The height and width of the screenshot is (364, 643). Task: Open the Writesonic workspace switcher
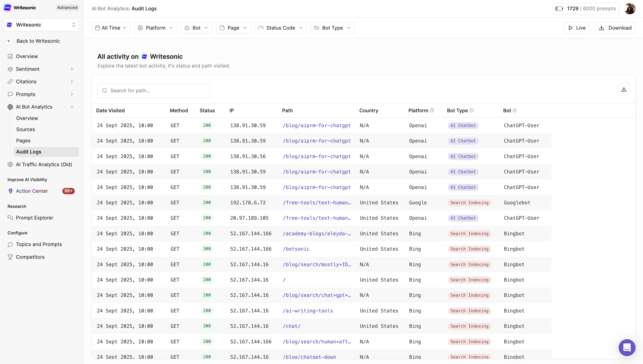[x=41, y=25]
